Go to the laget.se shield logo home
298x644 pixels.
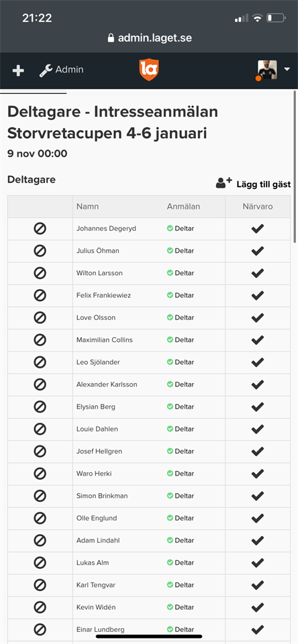tap(149, 70)
